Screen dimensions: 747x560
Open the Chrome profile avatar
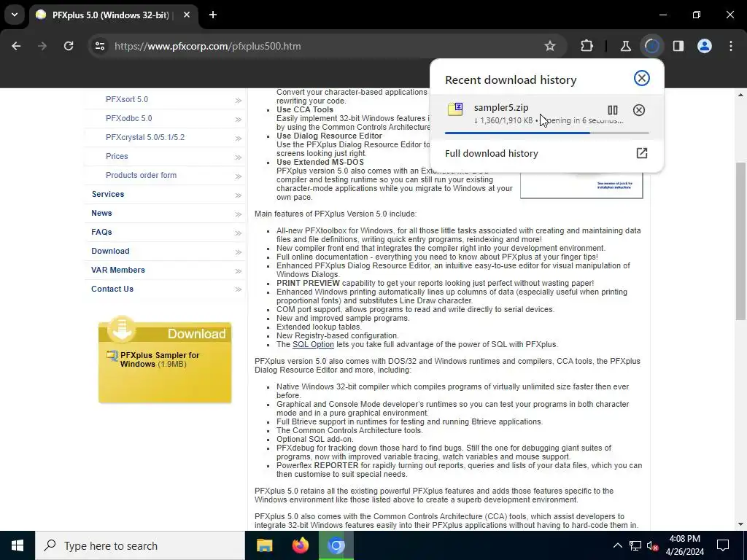[x=705, y=46]
